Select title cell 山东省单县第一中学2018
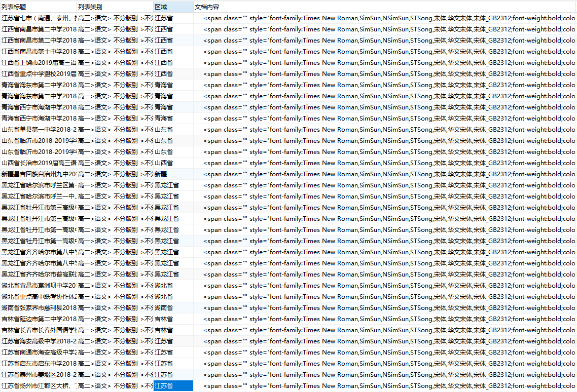Screen dimensions: 577x392 [x=39, y=130]
